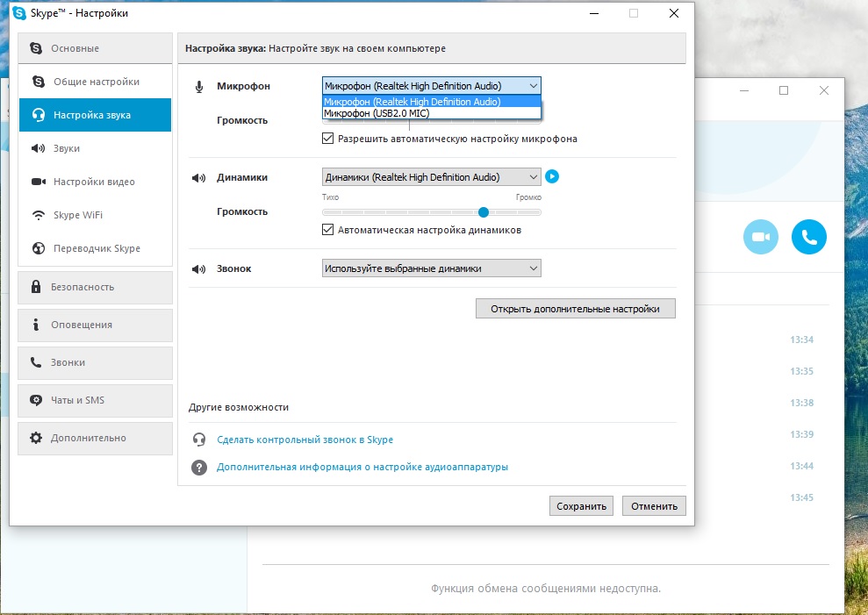Open the Основные settings section
868x615 pixels.
pyautogui.click(x=95, y=48)
